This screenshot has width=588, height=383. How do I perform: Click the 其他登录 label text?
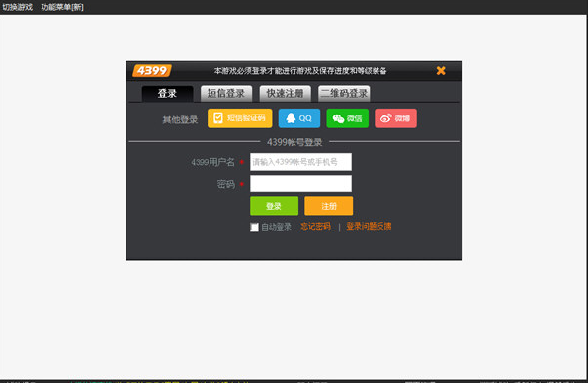point(180,119)
